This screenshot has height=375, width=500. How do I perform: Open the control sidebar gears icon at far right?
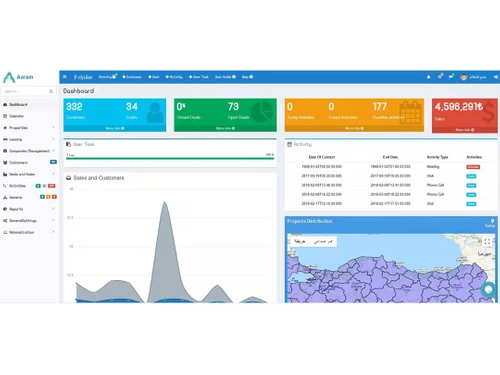pyautogui.click(x=496, y=77)
